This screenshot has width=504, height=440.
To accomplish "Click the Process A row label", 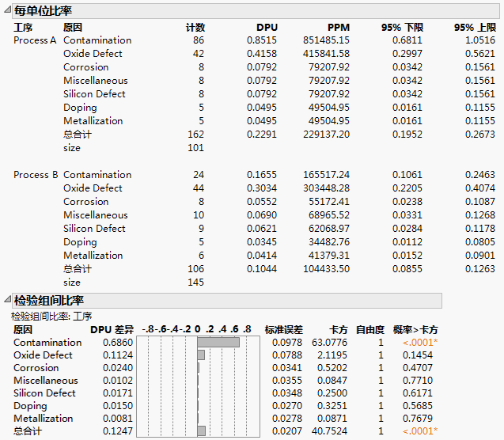I will 35,40.
